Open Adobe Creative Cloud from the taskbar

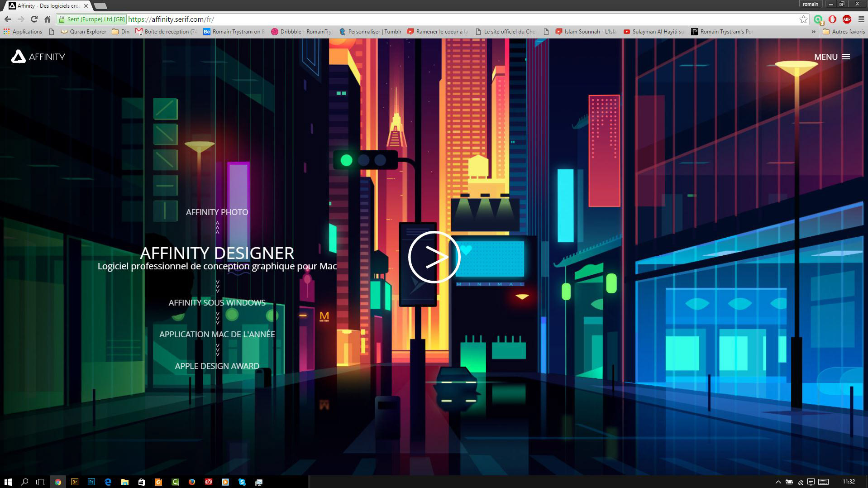(x=209, y=482)
